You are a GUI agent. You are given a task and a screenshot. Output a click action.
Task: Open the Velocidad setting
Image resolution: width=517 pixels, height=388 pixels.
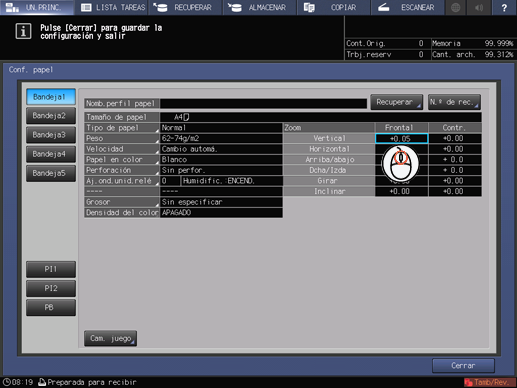coord(122,149)
